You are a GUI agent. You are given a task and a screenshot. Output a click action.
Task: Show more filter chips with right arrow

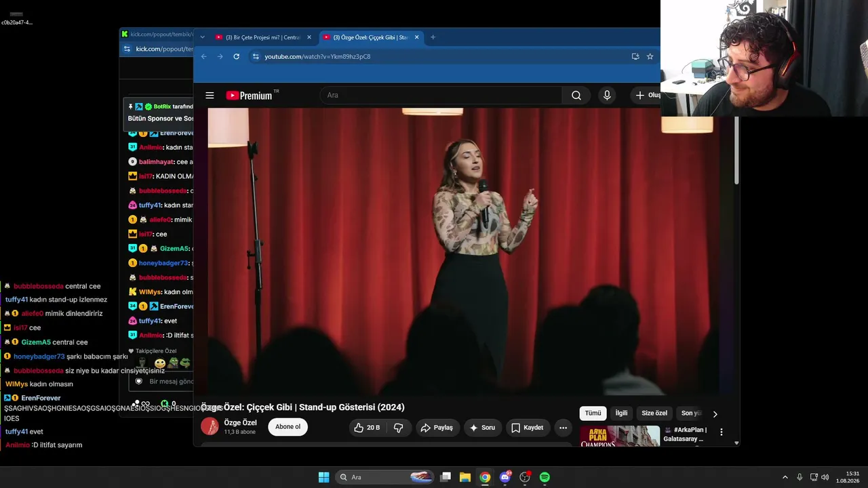click(715, 414)
